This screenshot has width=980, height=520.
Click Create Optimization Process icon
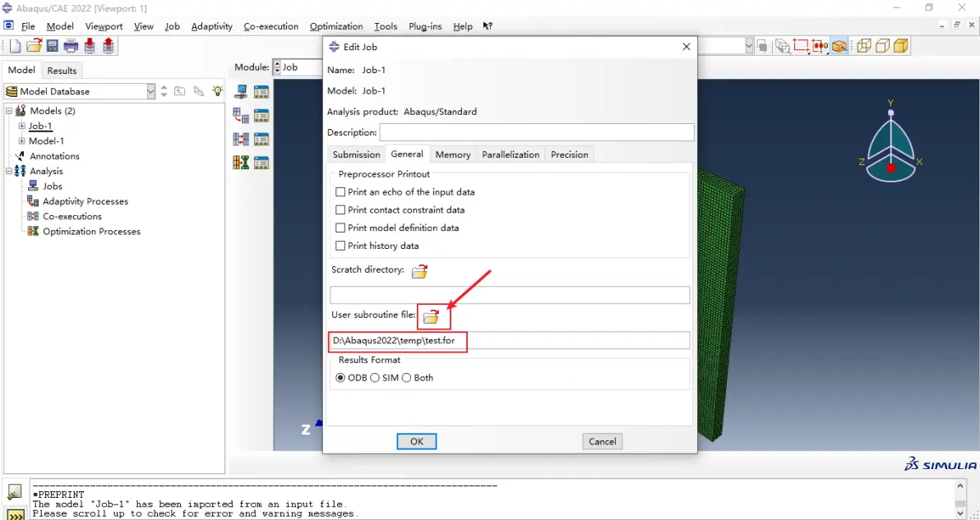pyautogui.click(x=241, y=163)
